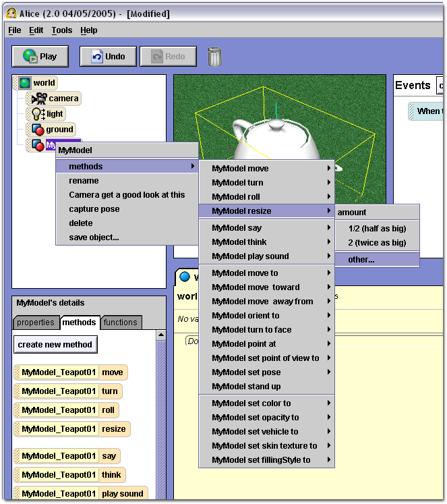This screenshot has height=504, width=447.
Task: Click the blue sphere icon on editor tab
Action: (x=185, y=277)
